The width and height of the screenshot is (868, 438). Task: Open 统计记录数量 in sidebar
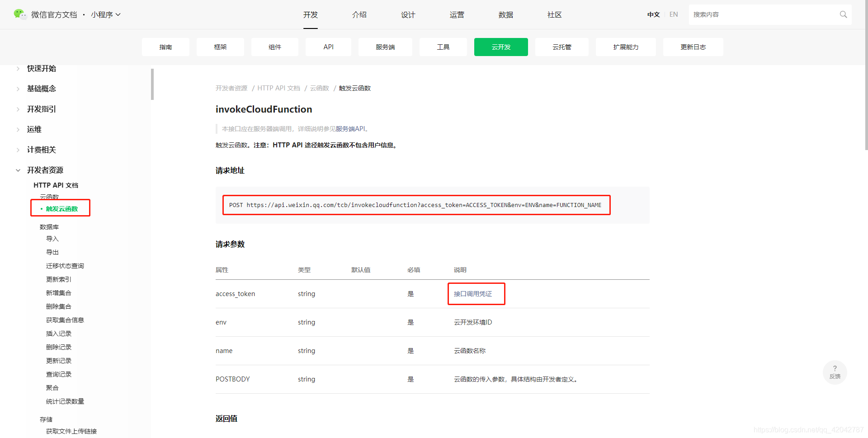click(x=65, y=401)
